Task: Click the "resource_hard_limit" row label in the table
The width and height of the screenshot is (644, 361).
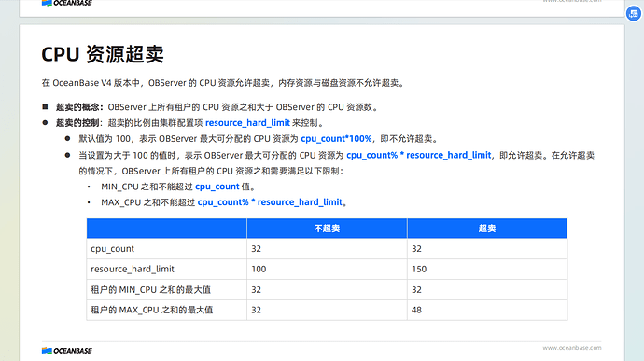Action: pos(133,269)
